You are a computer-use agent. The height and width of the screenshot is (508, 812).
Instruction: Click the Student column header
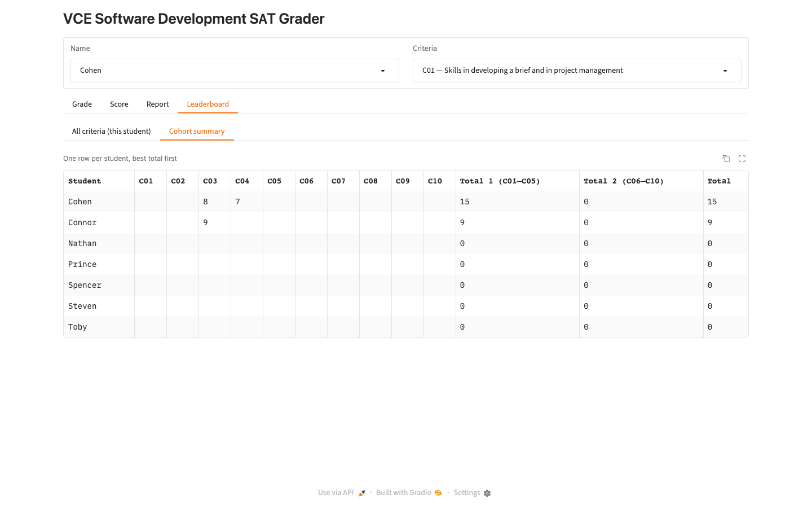coord(99,181)
